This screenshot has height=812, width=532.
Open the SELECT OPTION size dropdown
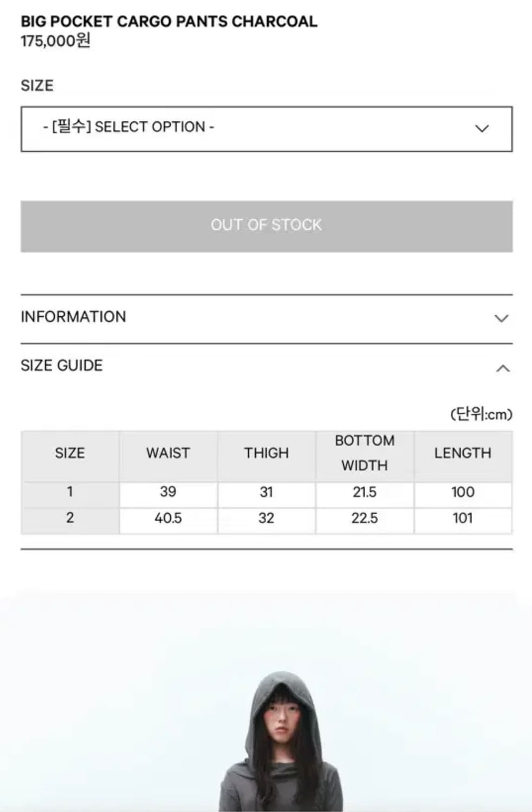pos(265,129)
